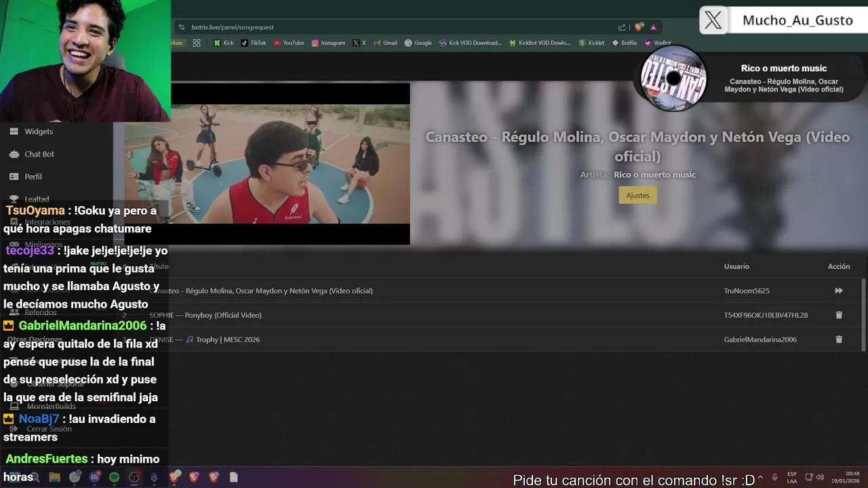Screen dimensions: 868x488
Task: Click username GabrielMandarina2006 in queue table
Action: click(760, 340)
